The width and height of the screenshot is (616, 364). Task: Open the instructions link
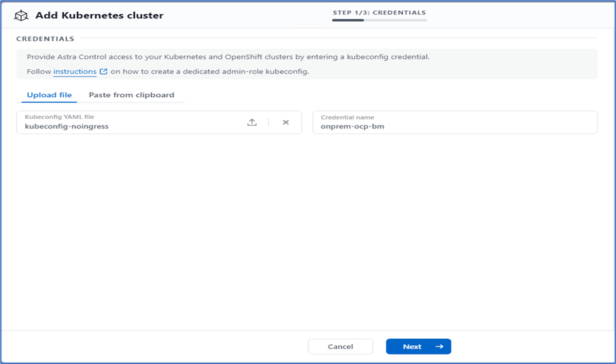[75, 71]
